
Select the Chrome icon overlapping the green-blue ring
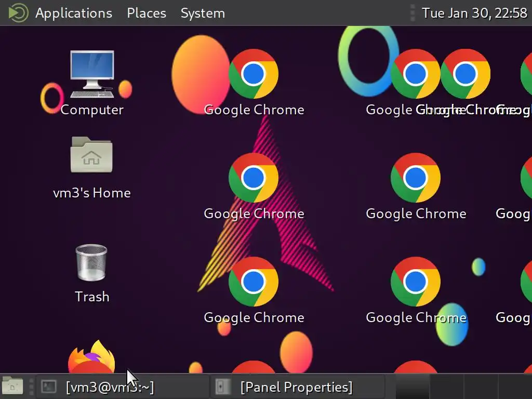(416, 74)
